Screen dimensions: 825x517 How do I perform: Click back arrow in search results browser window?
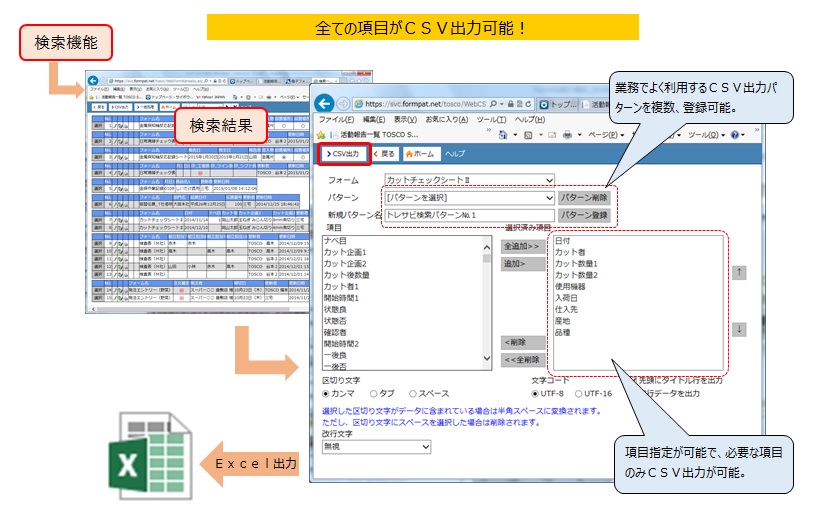[93, 80]
